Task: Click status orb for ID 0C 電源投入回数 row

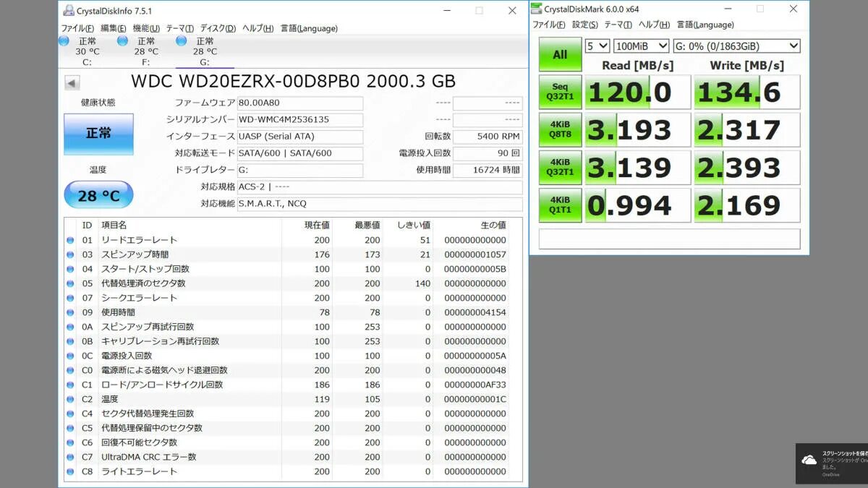Action: pos(71,356)
